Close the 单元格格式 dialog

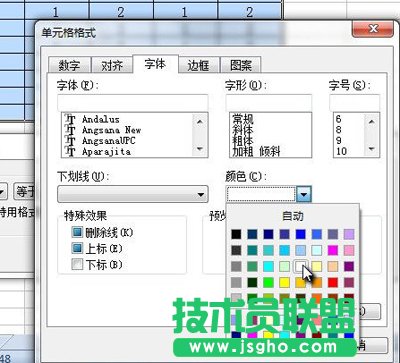[373, 29]
